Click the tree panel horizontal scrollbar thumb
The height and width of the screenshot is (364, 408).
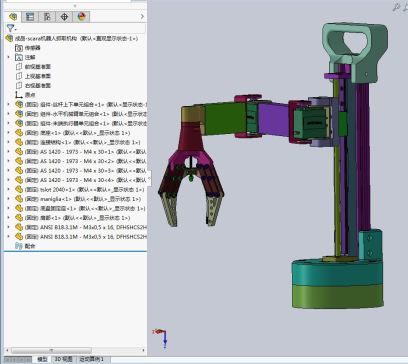pyautogui.click(x=51, y=350)
